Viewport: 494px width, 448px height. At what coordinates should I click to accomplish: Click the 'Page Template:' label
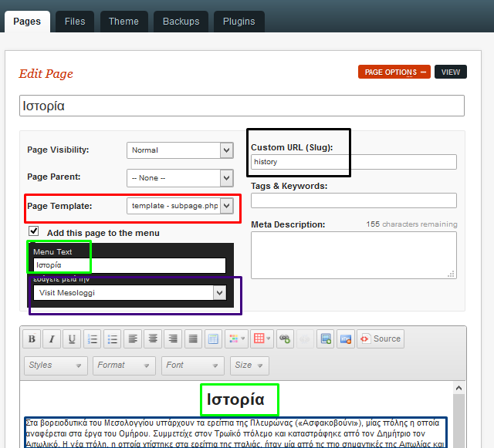pos(59,206)
